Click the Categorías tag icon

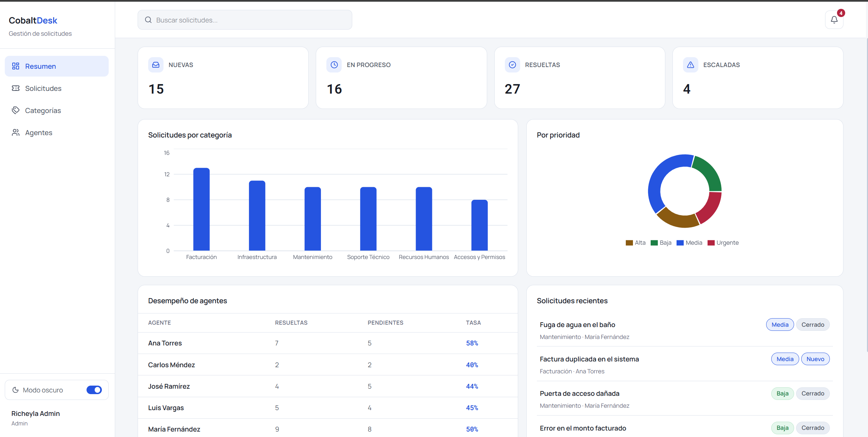pos(16,110)
